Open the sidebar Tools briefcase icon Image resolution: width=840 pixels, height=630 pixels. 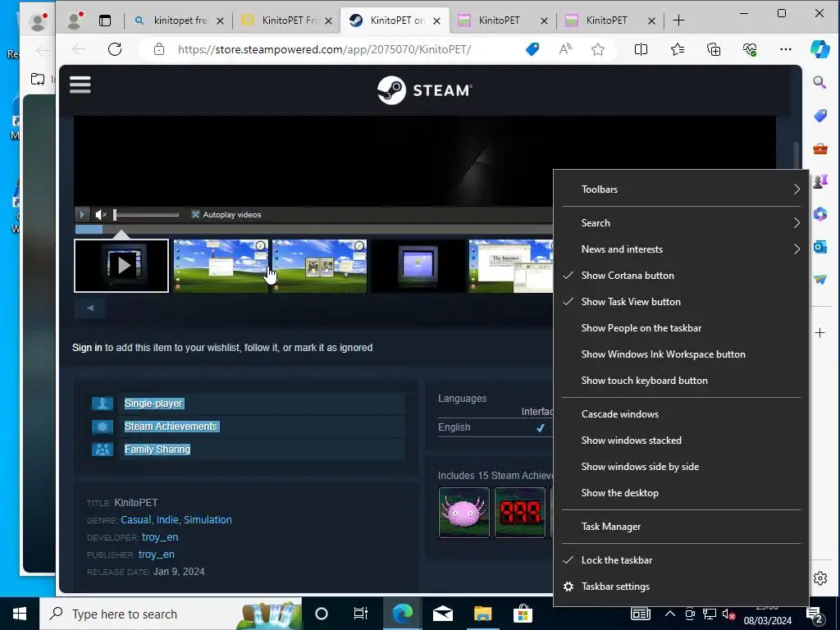pyautogui.click(x=819, y=148)
